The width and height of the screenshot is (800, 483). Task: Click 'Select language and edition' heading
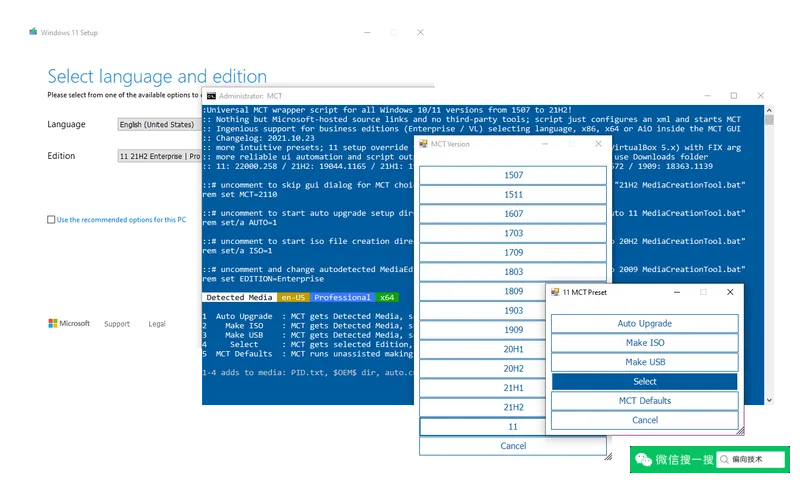pyautogui.click(x=157, y=77)
